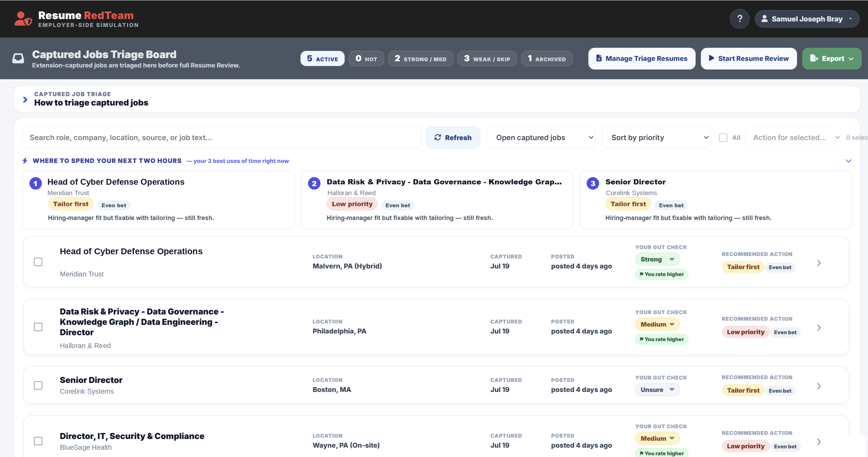Change Strong gut check for Meridian Trust
868x457 pixels.
(657, 259)
